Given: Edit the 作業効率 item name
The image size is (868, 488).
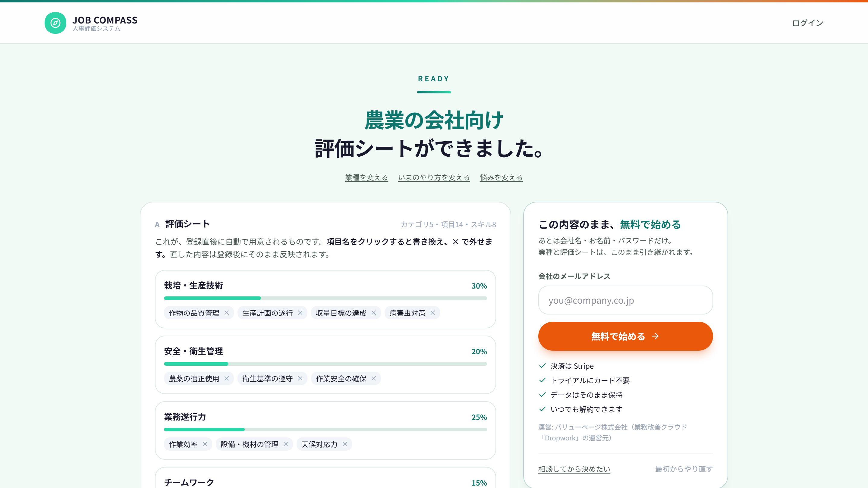Looking at the screenshot, I should [183, 444].
